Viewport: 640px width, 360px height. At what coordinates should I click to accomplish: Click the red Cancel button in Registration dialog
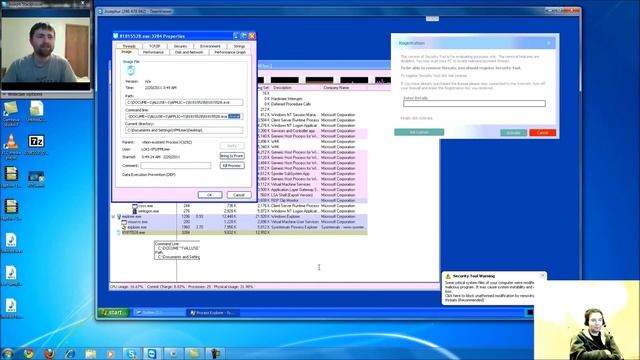[542, 133]
